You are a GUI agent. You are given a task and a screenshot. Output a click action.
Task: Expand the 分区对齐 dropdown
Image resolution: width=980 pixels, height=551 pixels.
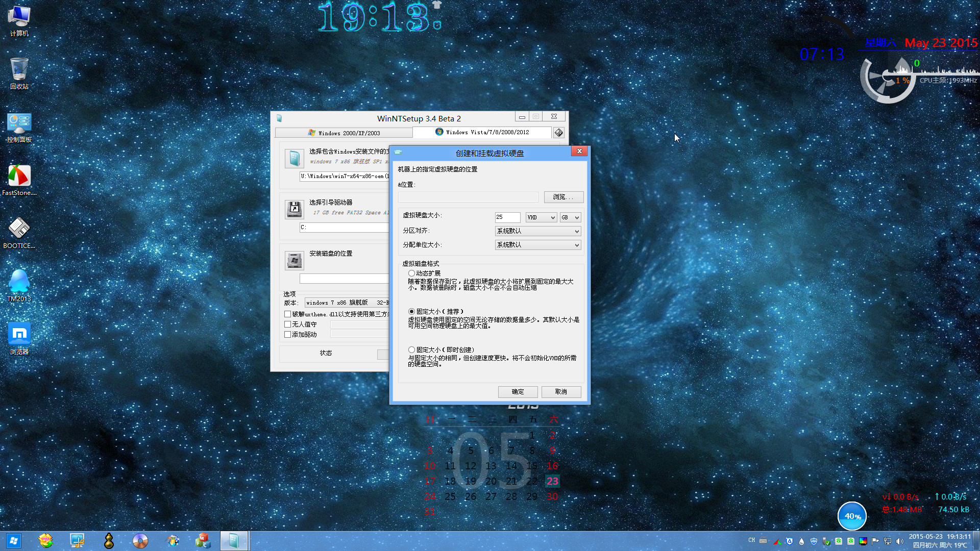coord(538,231)
